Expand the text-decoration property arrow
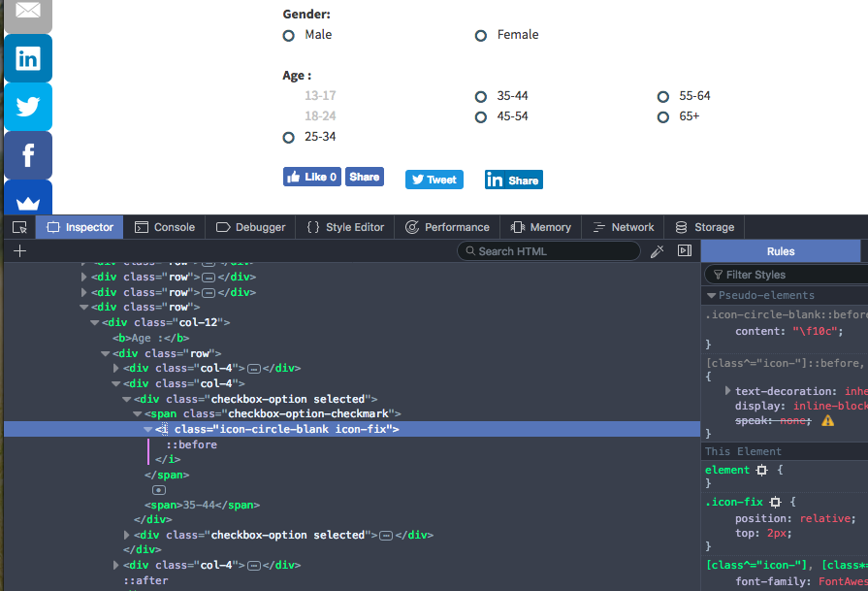This screenshot has width=868, height=591. pos(728,391)
